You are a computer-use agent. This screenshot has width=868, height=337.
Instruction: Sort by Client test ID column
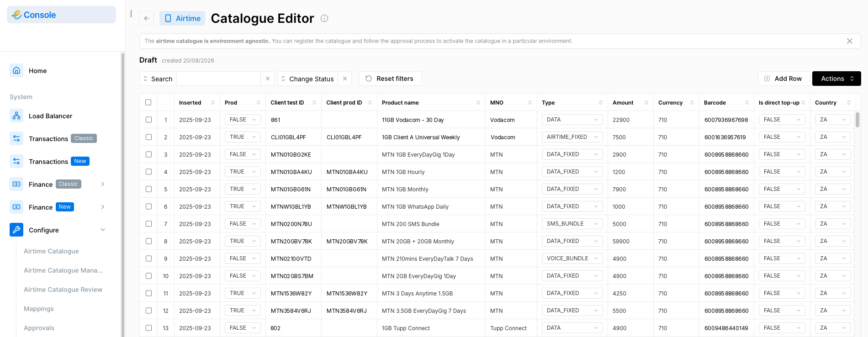click(x=314, y=103)
